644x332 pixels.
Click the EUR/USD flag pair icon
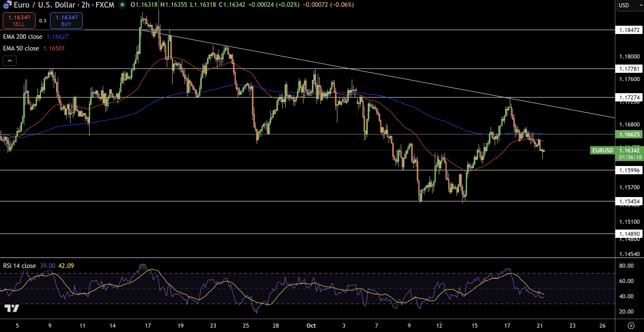point(7,5)
